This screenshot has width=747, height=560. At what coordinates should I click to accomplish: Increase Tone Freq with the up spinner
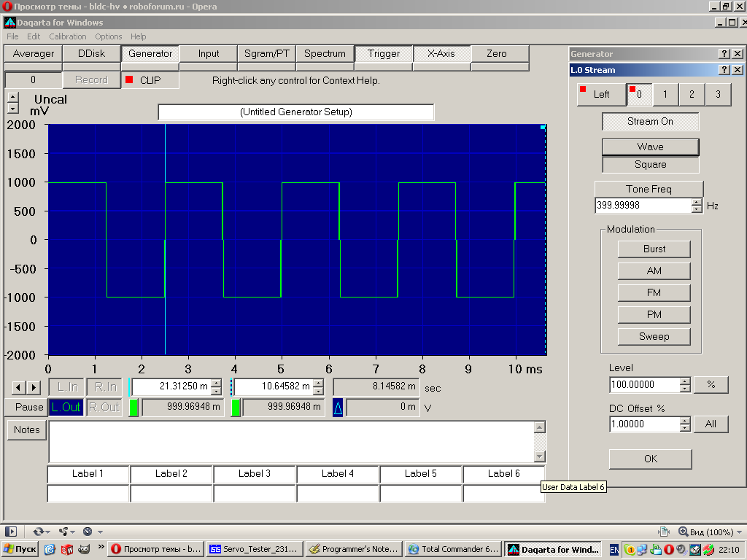point(696,202)
